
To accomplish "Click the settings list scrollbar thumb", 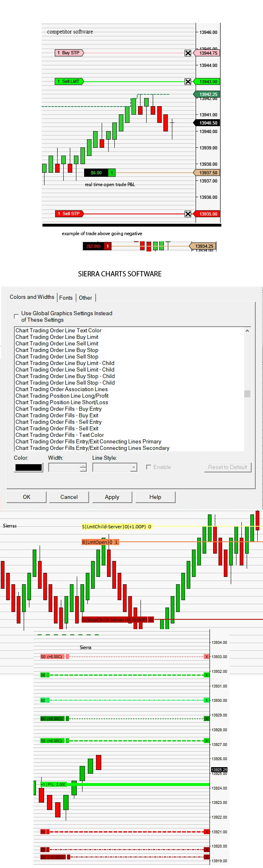I will click(x=247, y=394).
